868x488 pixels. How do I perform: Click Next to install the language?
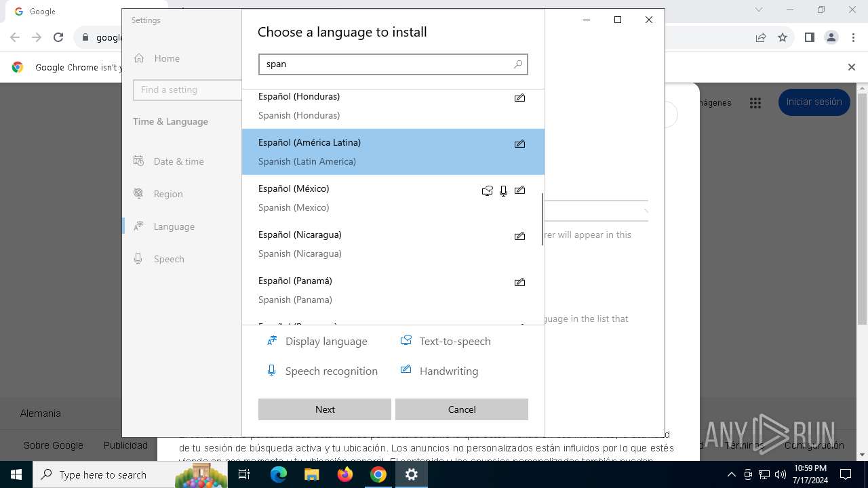click(325, 409)
